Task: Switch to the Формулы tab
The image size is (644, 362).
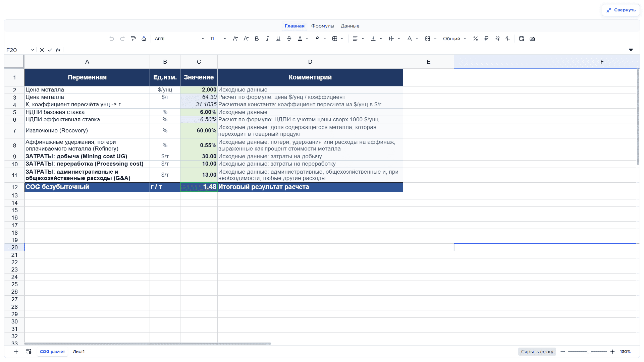Action: click(x=323, y=26)
